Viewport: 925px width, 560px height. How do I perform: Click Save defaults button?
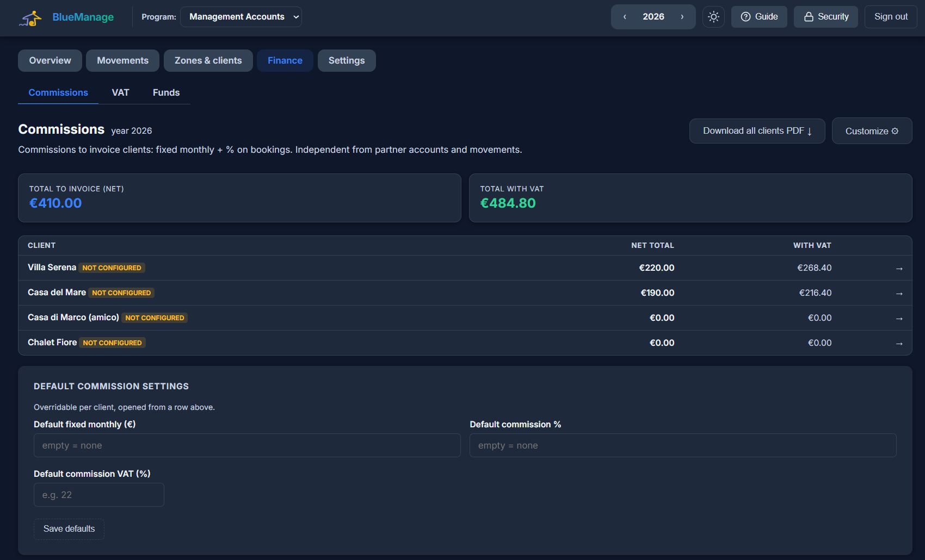[x=69, y=529]
